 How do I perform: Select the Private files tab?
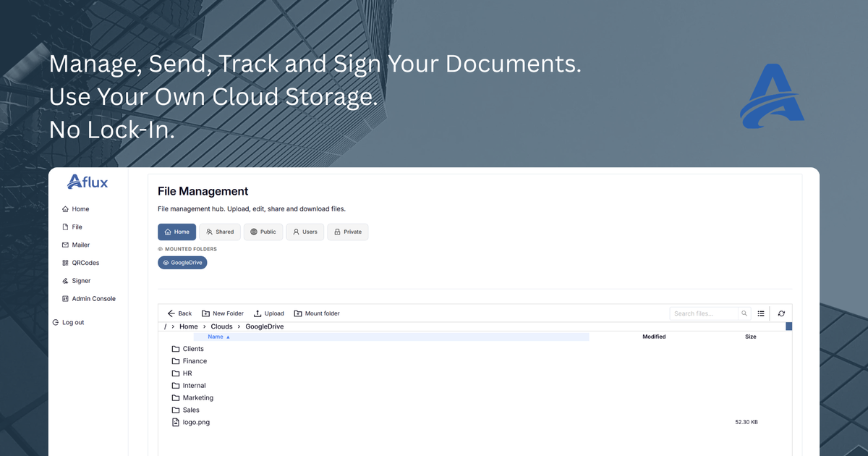click(x=347, y=232)
